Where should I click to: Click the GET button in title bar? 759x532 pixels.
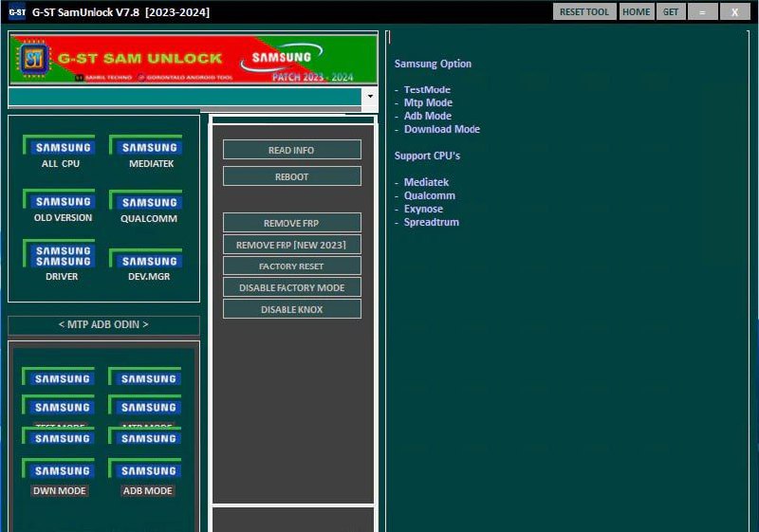tap(671, 11)
